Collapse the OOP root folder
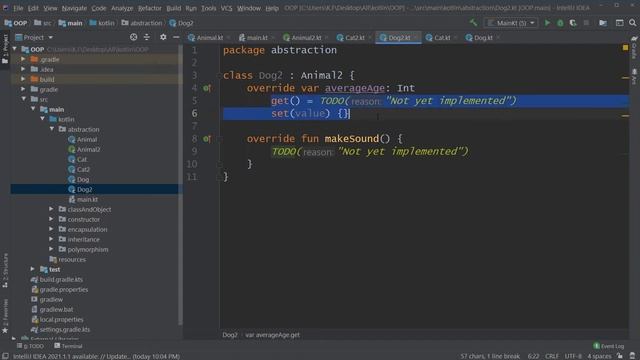The height and width of the screenshot is (360, 640). coord(15,49)
